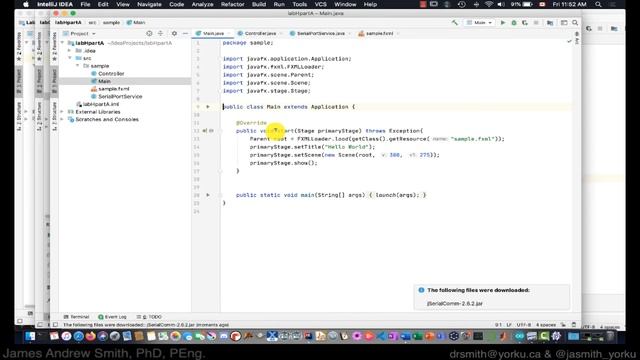Screen dimensions: 640x360
Task: Open the File menu
Action: click(x=85, y=4)
